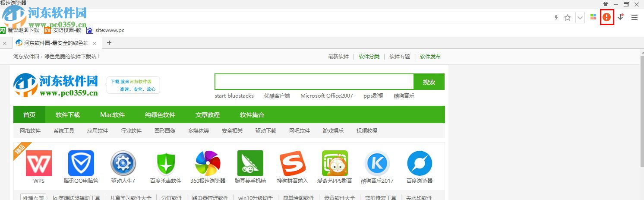The height and width of the screenshot is (200, 644).
Task: Select the 软件集合 navigation tab
Action: (252, 115)
